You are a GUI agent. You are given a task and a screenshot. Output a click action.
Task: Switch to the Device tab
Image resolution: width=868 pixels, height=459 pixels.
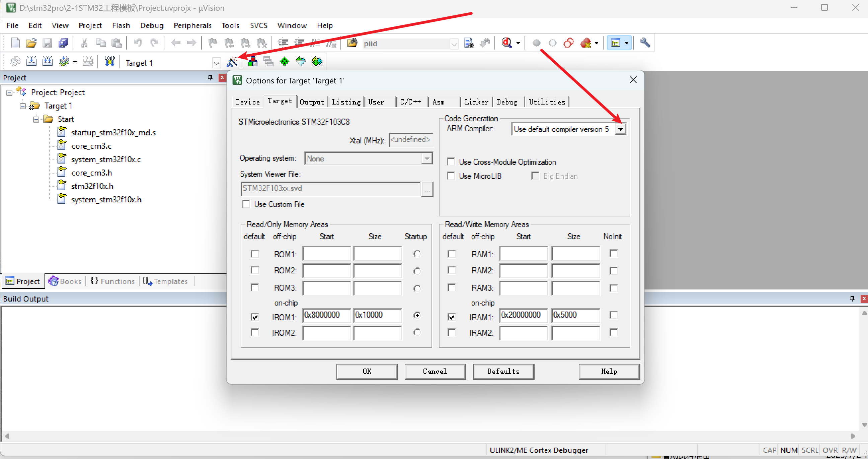point(248,102)
